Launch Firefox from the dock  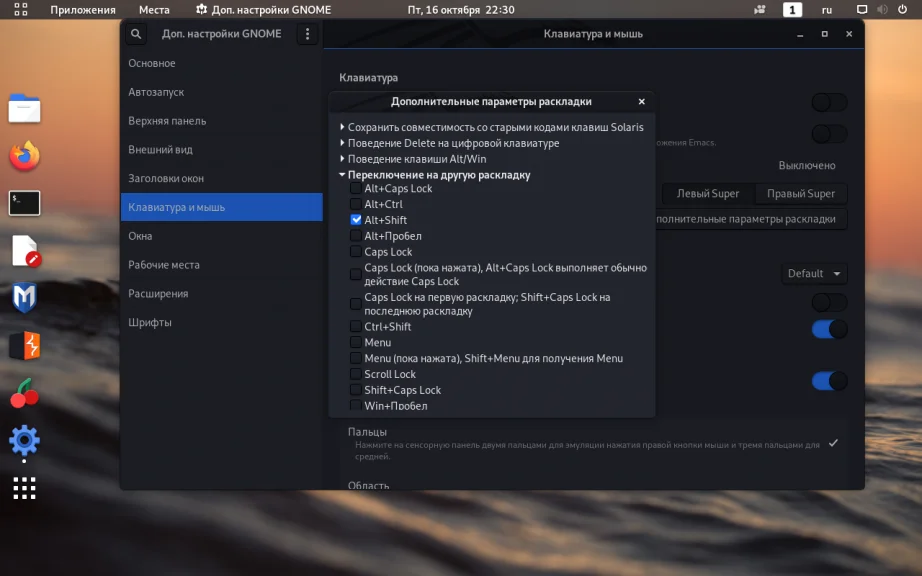click(x=24, y=155)
